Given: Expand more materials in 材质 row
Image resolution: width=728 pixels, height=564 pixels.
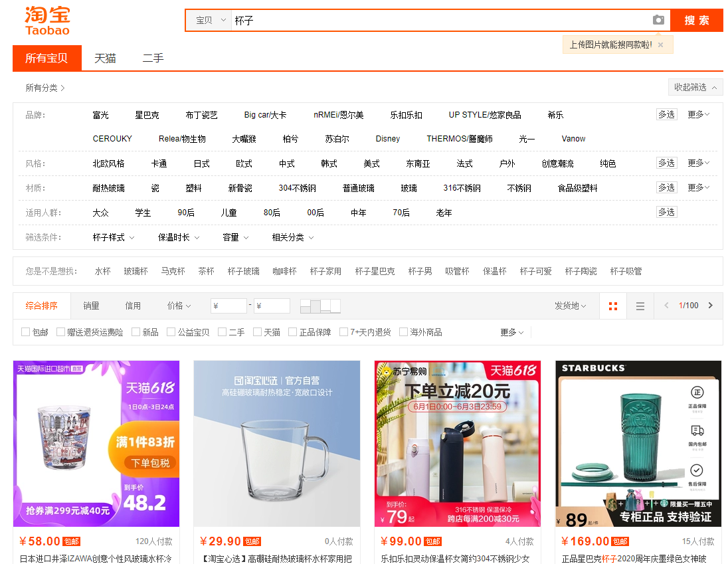Looking at the screenshot, I should (x=698, y=187).
